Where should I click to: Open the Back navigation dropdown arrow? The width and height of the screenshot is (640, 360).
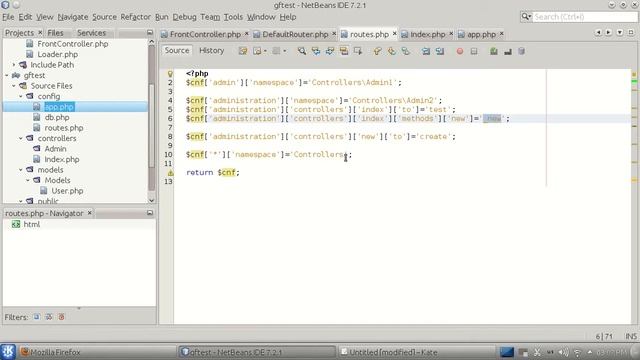coord(265,51)
